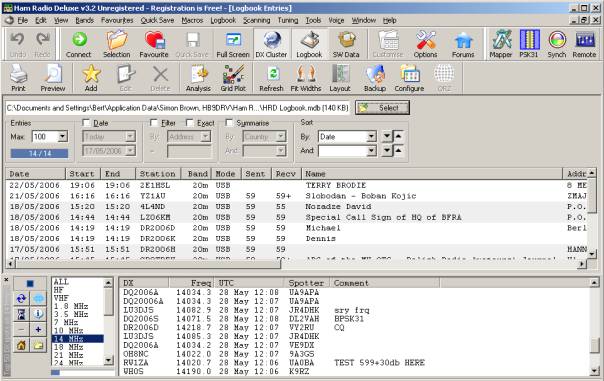Select DX spot OH8NC

pyautogui.click(x=354, y=354)
